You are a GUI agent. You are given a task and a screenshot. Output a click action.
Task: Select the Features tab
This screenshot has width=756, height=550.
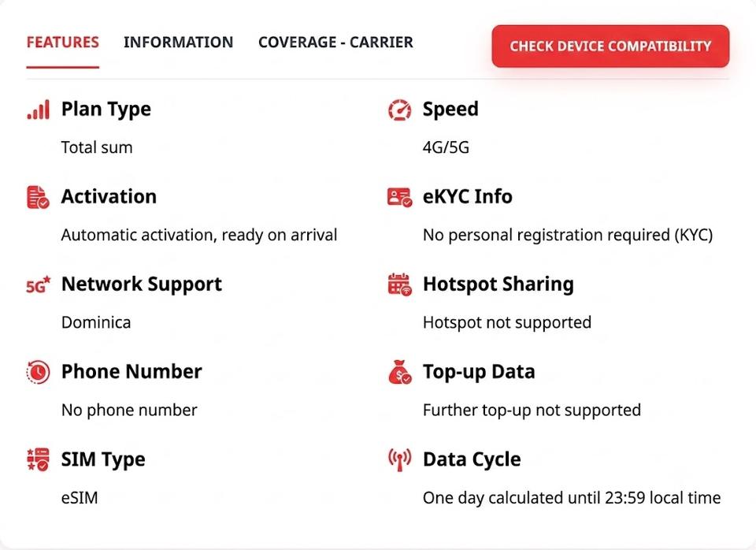(63, 43)
